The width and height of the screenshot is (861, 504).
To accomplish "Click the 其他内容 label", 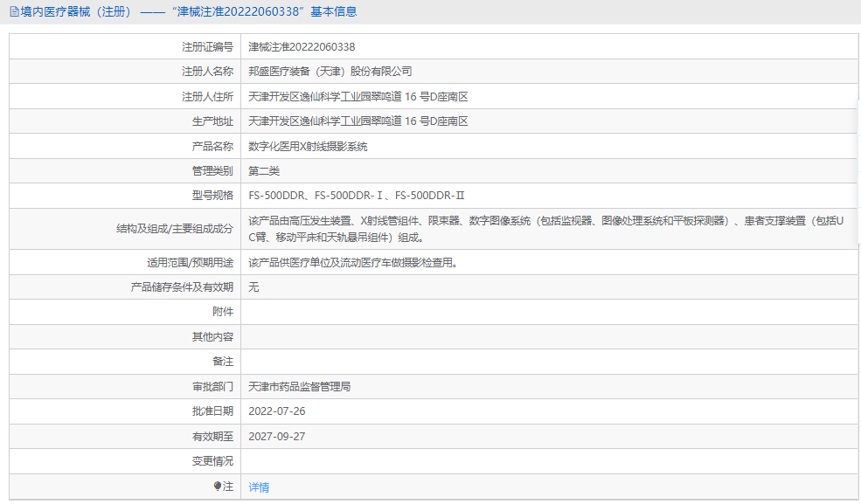I will 212,337.
